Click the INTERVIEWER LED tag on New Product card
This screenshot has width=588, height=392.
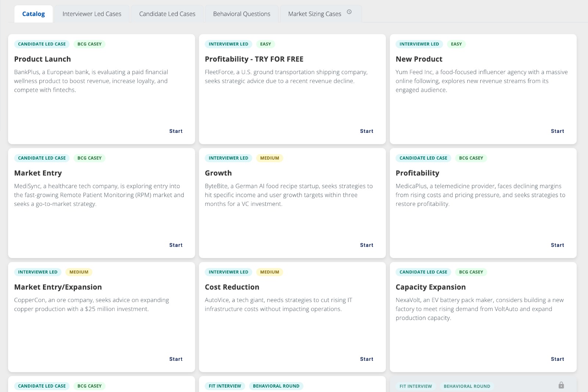tap(419, 44)
